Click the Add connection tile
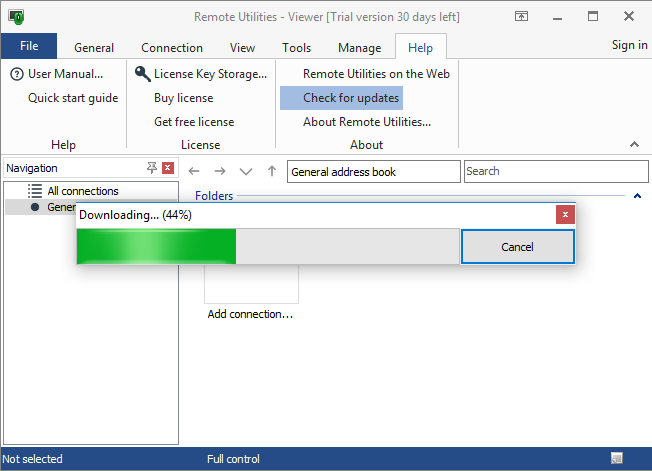The height and width of the screenshot is (471, 652). click(251, 292)
